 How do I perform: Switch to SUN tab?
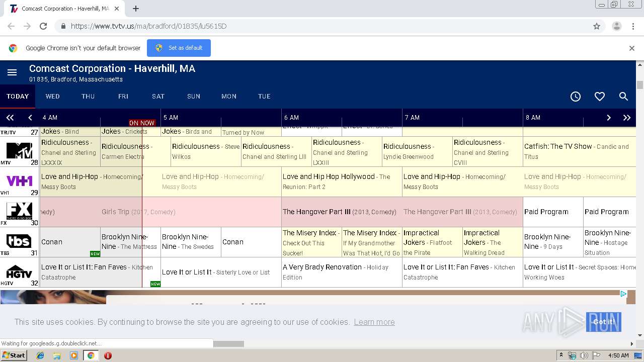(x=194, y=97)
